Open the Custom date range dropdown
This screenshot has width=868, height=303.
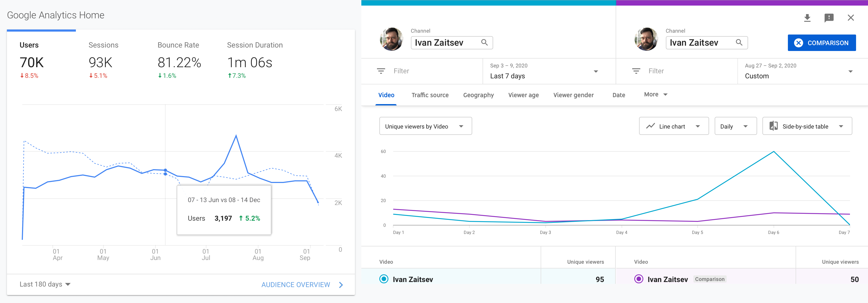point(802,71)
